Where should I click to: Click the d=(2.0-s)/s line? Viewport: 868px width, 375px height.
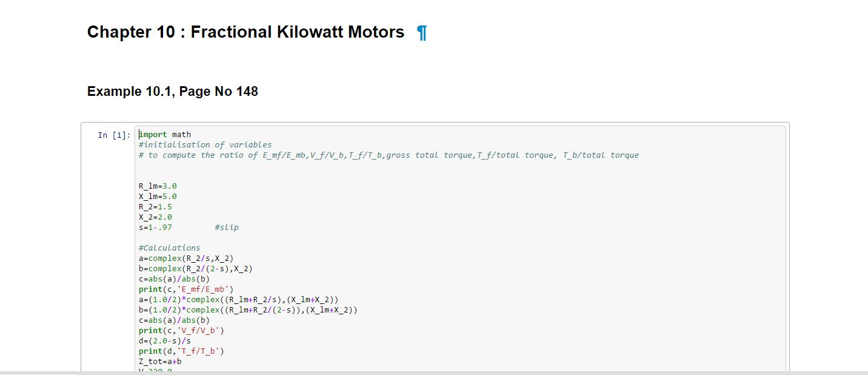[165, 341]
